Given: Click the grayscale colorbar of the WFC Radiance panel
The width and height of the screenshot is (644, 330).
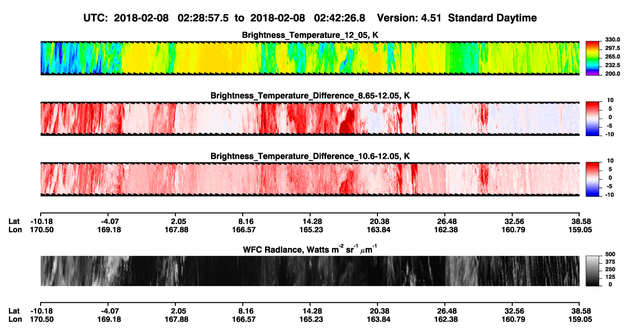Looking at the screenshot, I should (593, 271).
